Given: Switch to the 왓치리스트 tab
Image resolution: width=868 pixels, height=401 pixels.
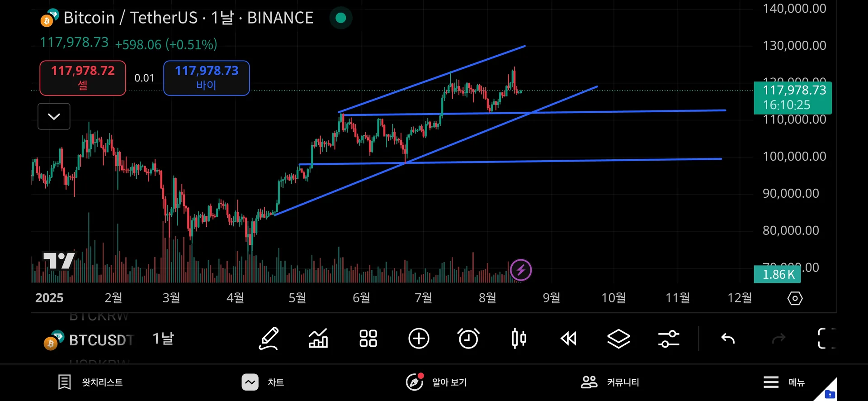Looking at the screenshot, I should 91,382.
